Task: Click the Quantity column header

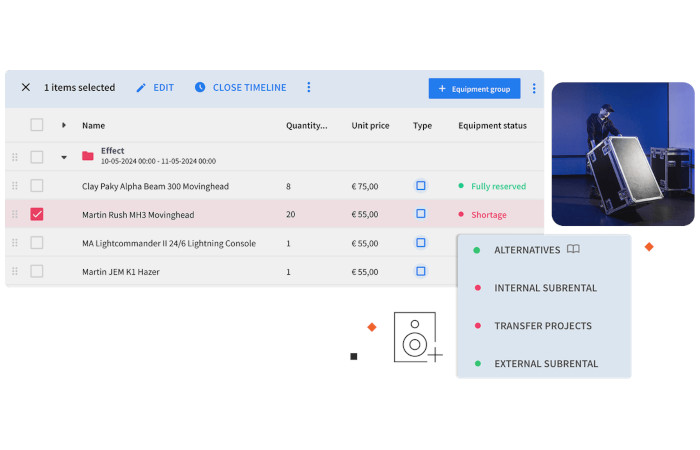Action: (306, 125)
